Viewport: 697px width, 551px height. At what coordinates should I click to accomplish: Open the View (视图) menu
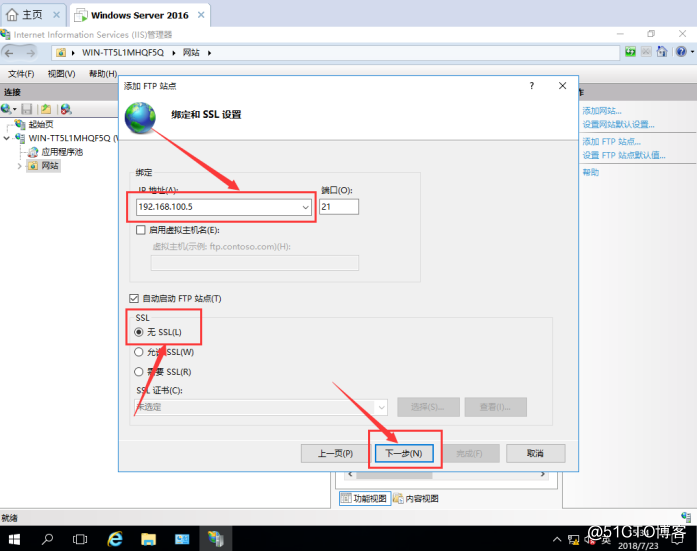[61, 74]
